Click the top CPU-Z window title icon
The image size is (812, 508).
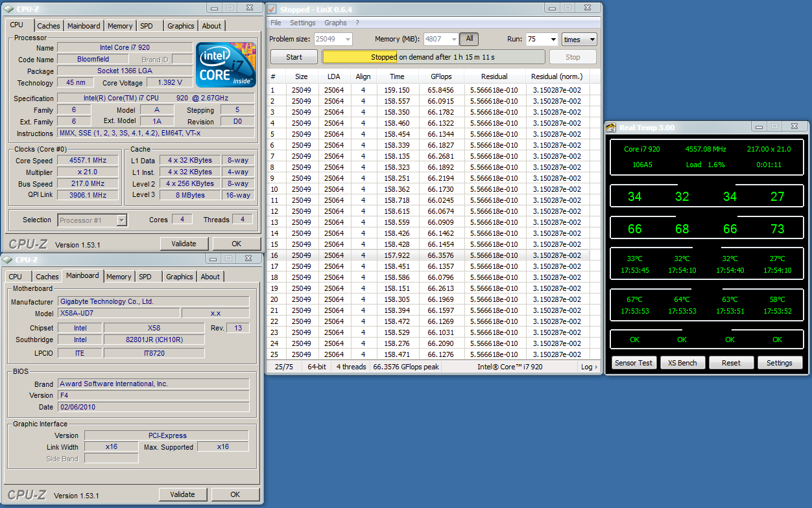[9, 8]
